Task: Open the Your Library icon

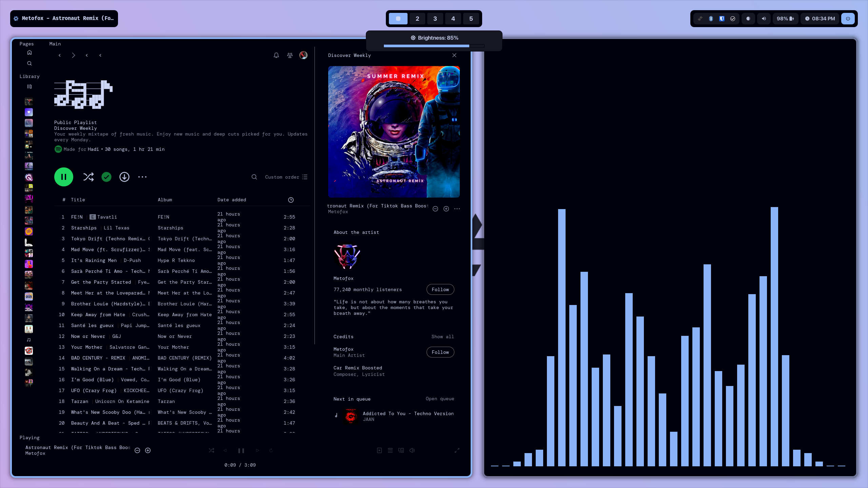Action: tap(29, 86)
